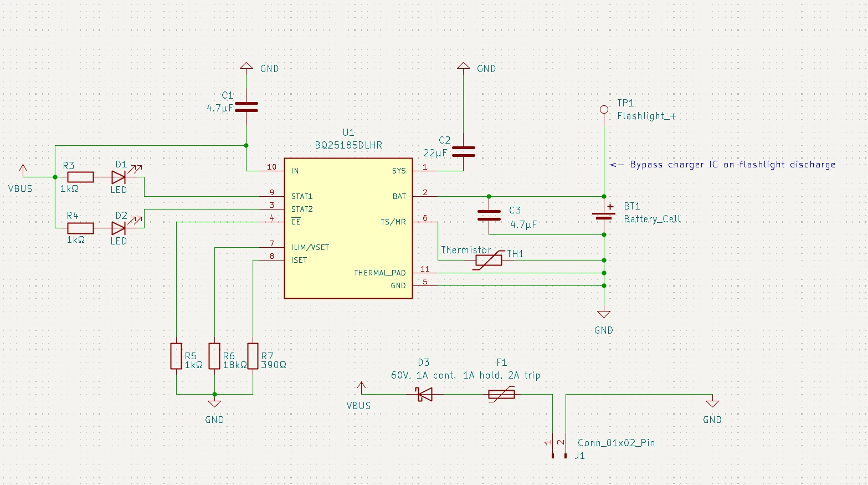Select the VBUS power arrow next to R3

point(23,170)
